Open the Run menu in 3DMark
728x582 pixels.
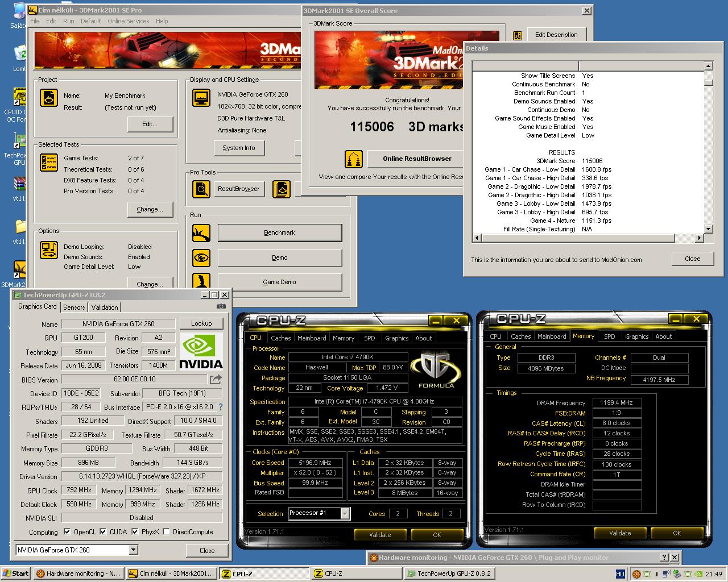(x=69, y=21)
